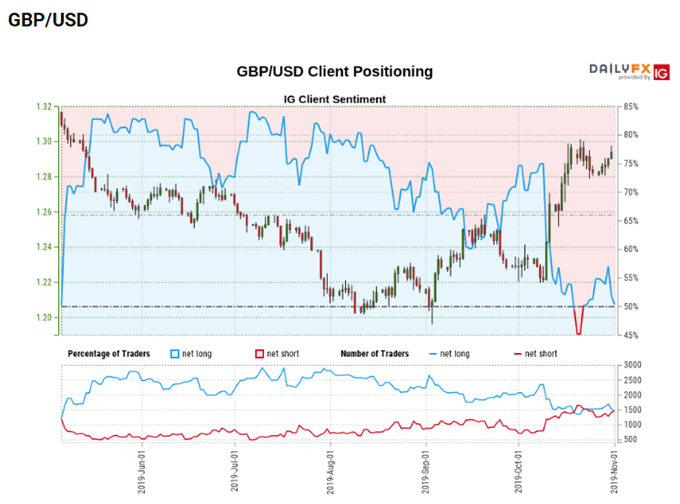The height and width of the screenshot is (504, 680).
Task: Click the 65% sentiment axis label
Action: [x=631, y=221]
